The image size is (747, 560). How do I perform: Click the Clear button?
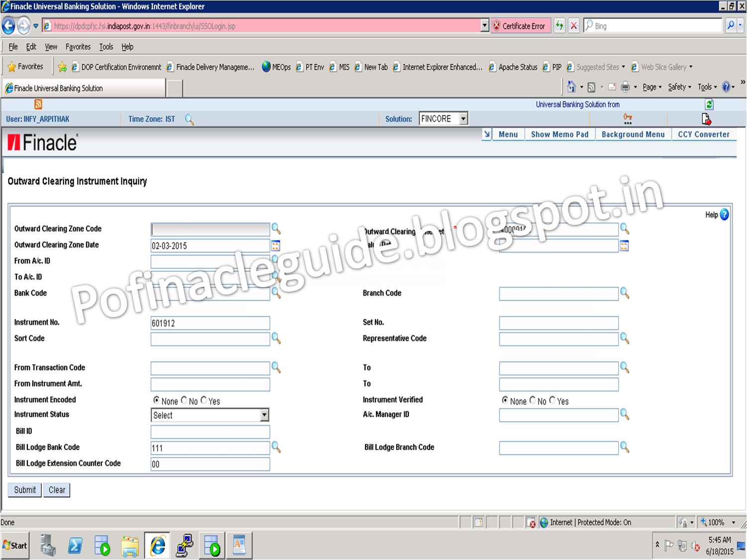click(x=57, y=490)
